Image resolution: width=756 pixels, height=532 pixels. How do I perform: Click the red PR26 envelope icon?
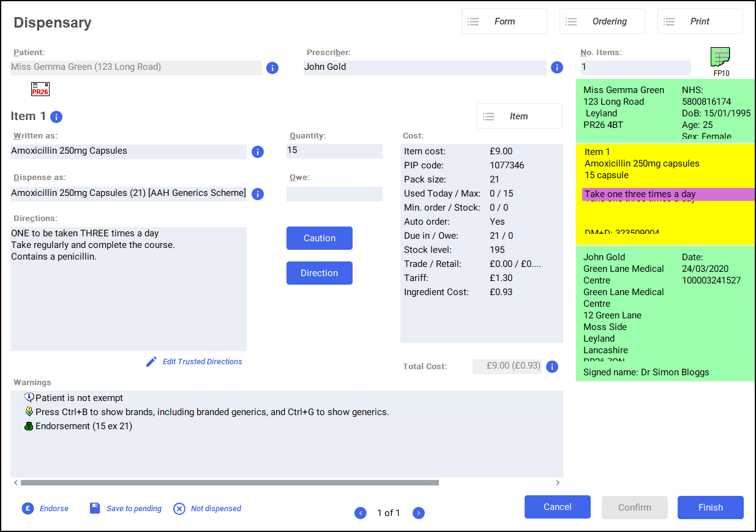pyautogui.click(x=40, y=89)
